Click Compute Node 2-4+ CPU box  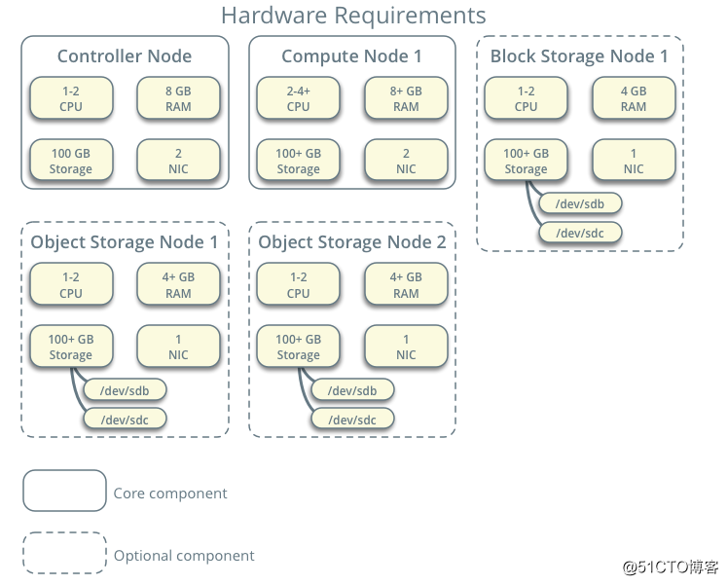(299, 98)
